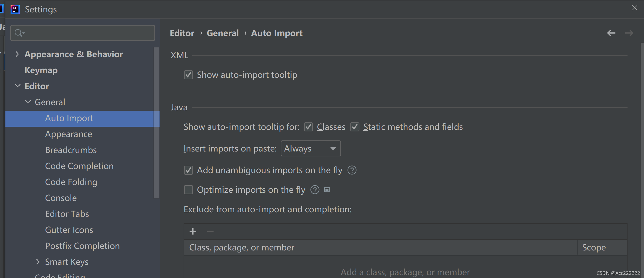Expand Appearance & Behavior section
The width and height of the screenshot is (644, 278).
coord(17,54)
